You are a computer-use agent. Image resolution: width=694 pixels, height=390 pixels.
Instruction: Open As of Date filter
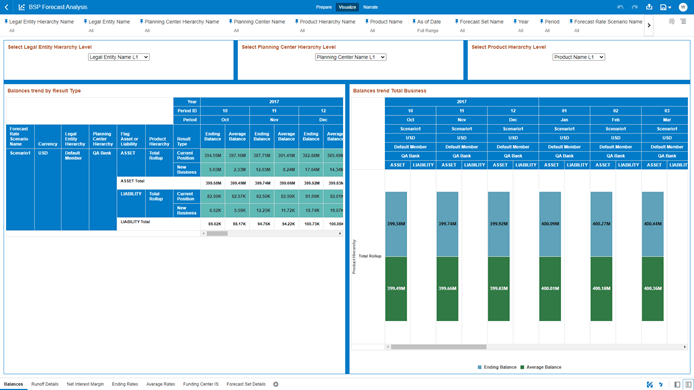coord(429,22)
